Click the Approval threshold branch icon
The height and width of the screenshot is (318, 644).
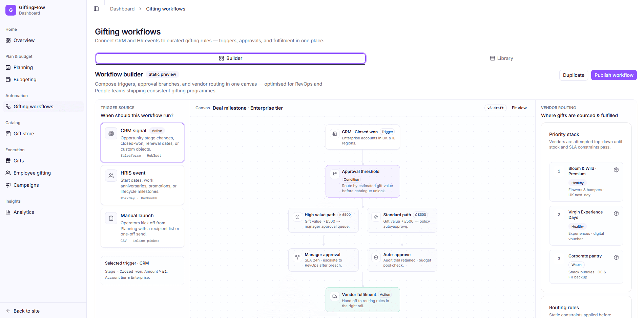click(335, 174)
